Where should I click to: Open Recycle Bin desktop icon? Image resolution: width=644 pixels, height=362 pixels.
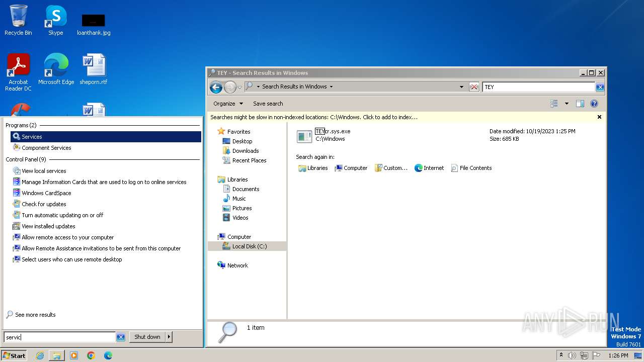click(18, 20)
